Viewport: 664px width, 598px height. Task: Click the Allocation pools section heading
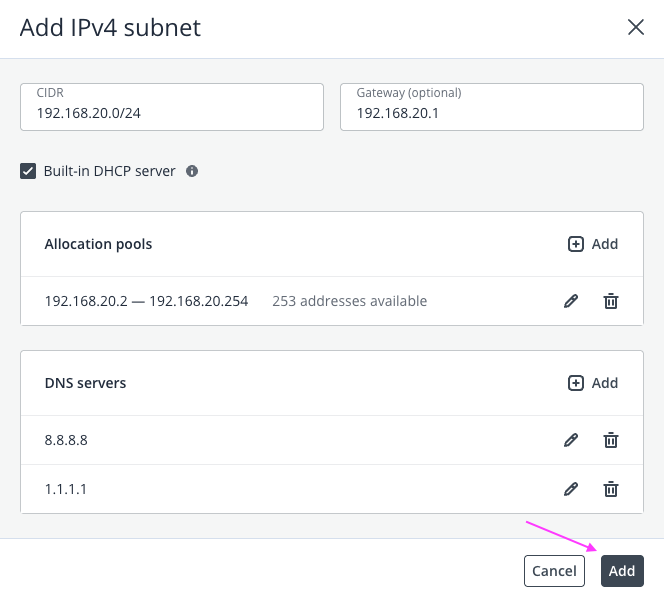click(x=98, y=244)
